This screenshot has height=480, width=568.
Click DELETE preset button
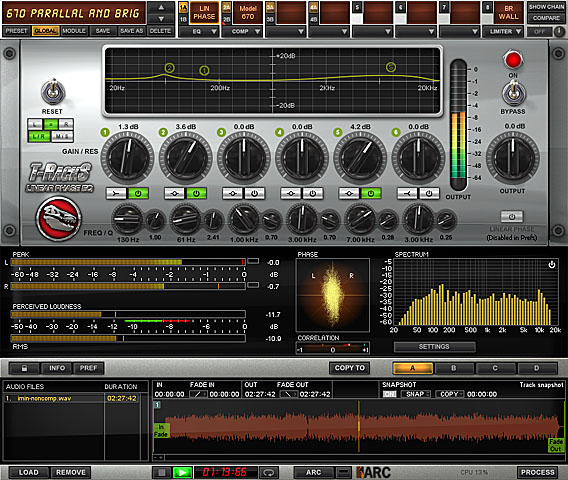click(160, 31)
